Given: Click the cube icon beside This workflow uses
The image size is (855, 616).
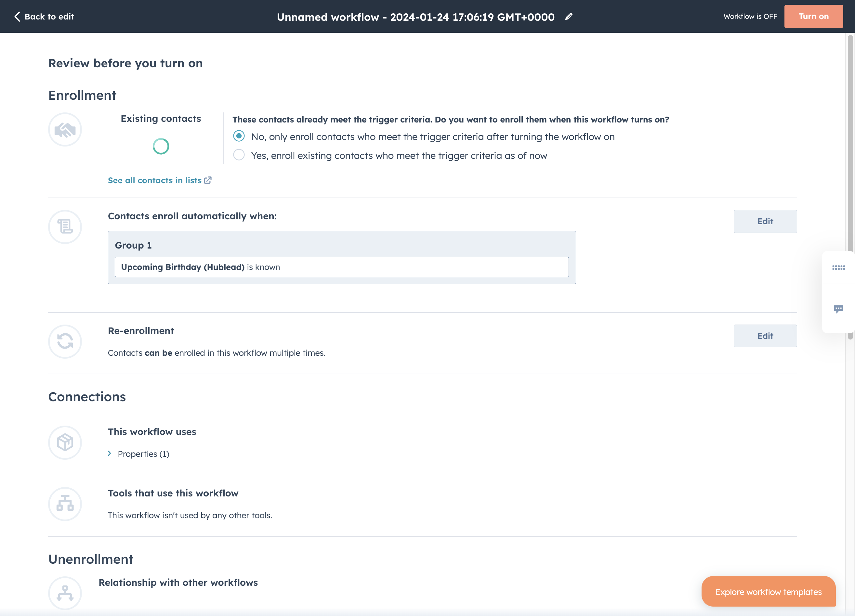Looking at the screenshot, I should [x=65, y=442].
